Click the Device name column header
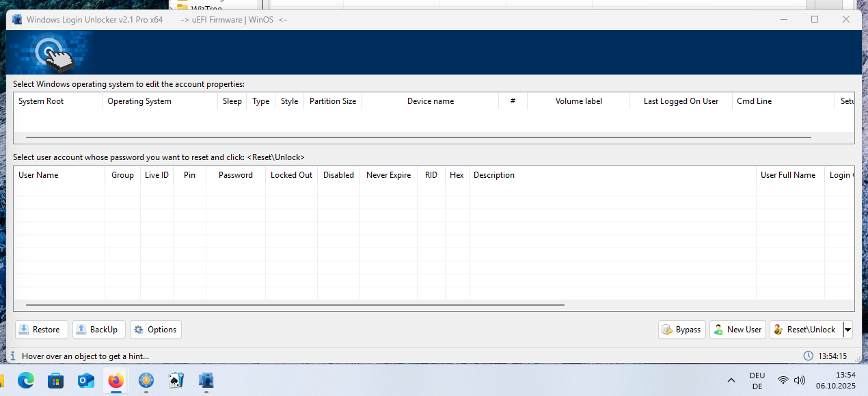 [x=431, y=101]
